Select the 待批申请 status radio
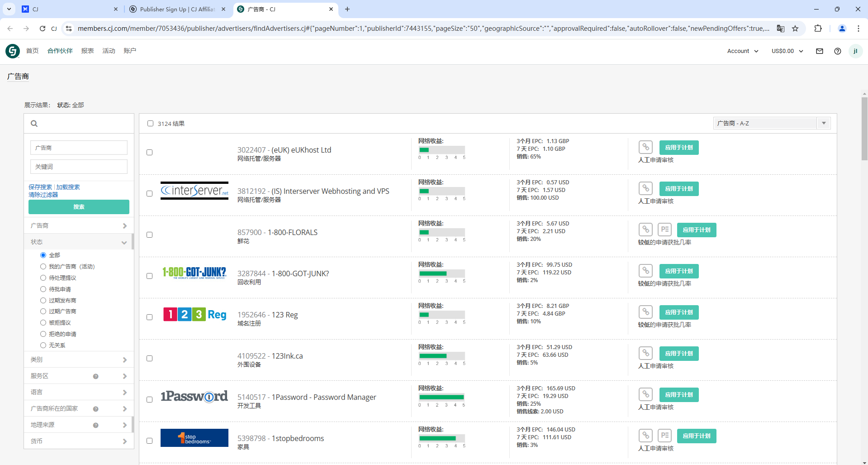The height and width of the screenshot is (465, 868). pos(43,289)
